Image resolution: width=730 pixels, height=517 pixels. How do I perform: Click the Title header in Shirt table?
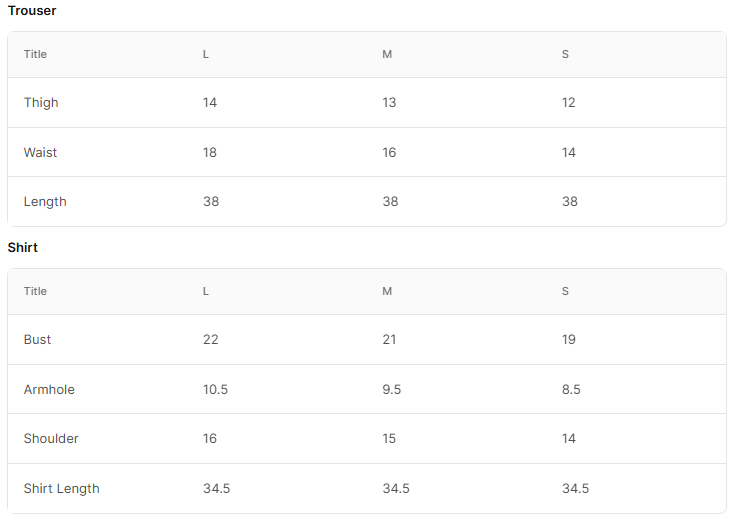pos(35,292)
